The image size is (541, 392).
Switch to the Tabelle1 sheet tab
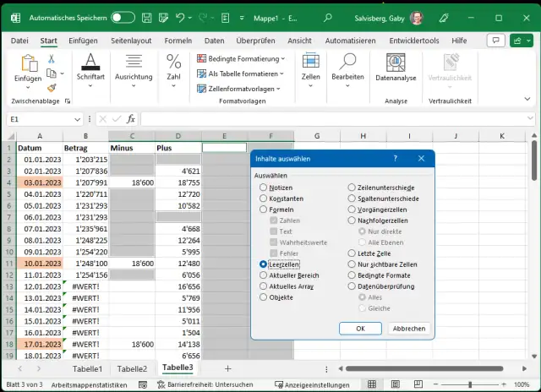[86, 368]
